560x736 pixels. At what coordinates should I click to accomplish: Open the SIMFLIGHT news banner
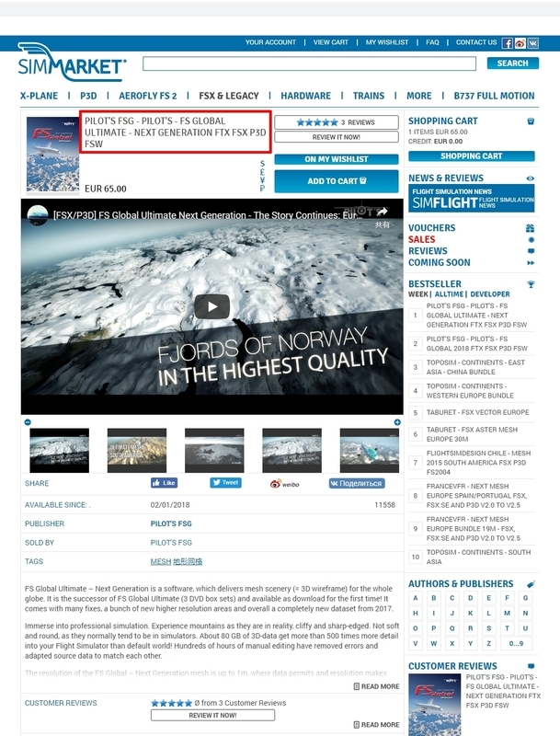pyautogui.click(x=472, y=198)
